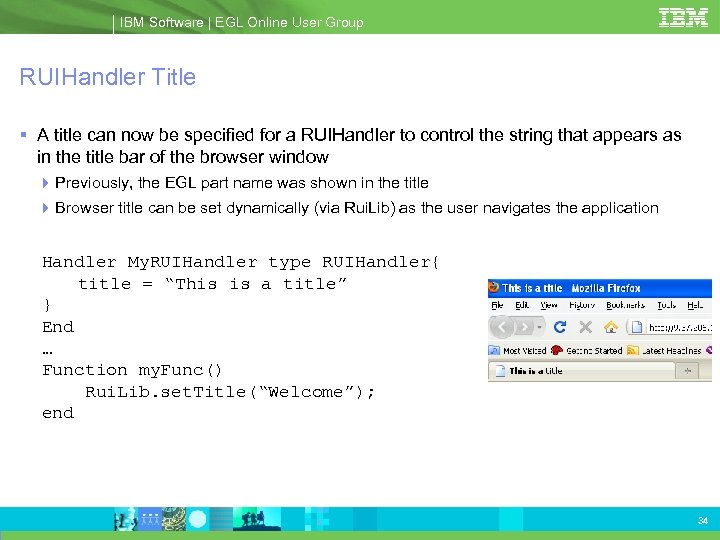
Task: Click the bullet 'Previously, the EGL part name was shown'
Action: click(x=242, y=183)
